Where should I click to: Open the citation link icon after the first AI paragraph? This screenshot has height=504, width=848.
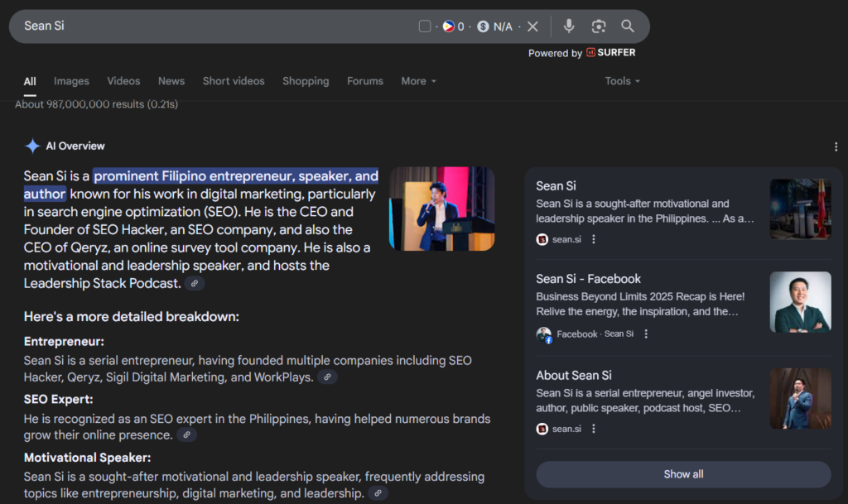(195, 283)
